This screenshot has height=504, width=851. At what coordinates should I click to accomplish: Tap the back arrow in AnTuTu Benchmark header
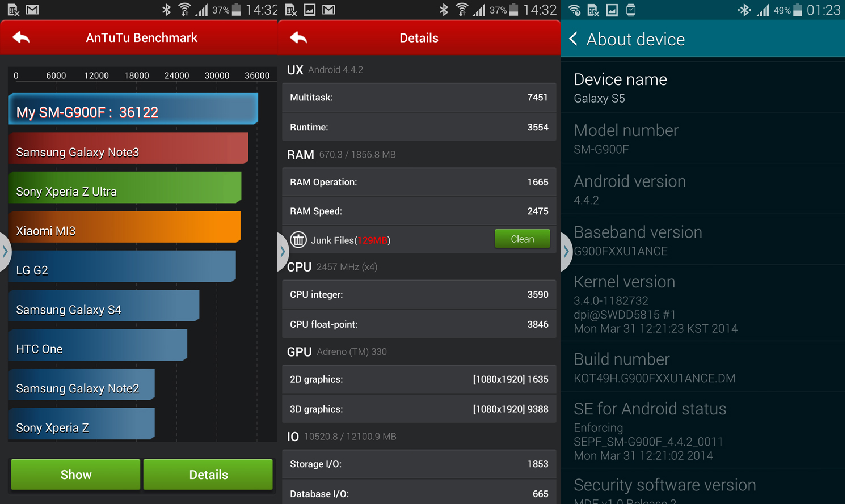21,38
